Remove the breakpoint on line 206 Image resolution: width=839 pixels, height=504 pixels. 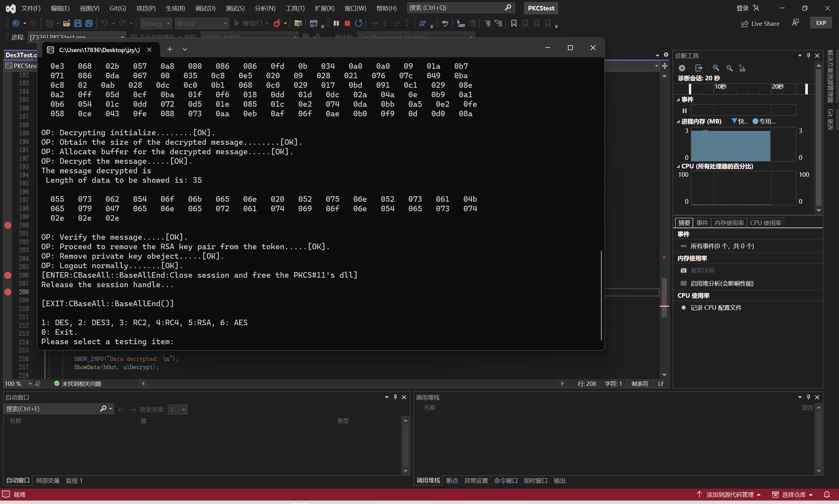(x=8, y=275)
